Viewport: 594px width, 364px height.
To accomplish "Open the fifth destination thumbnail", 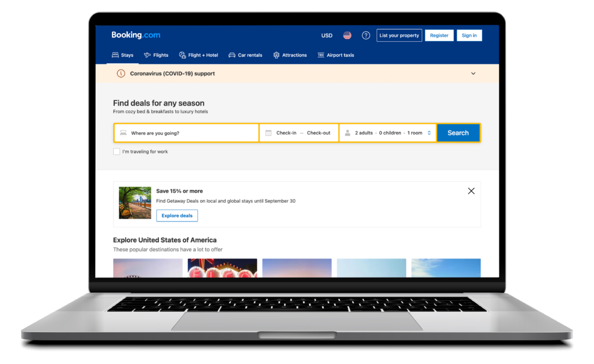I will click(446, 268).
